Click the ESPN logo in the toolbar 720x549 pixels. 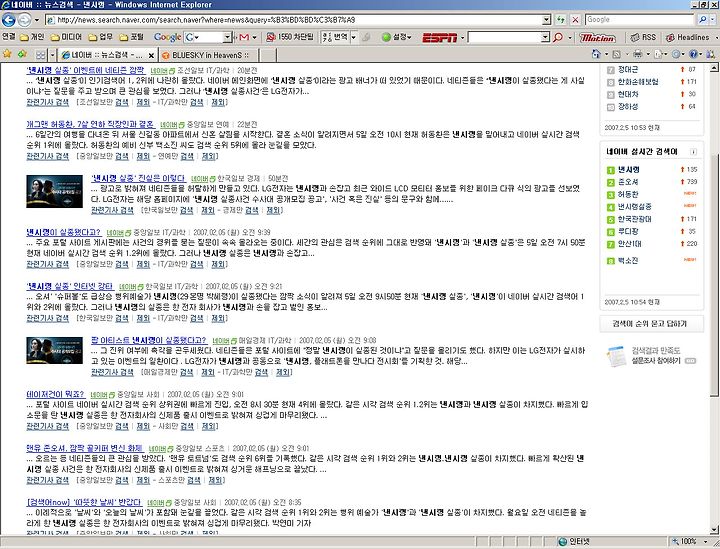point(439,38)
